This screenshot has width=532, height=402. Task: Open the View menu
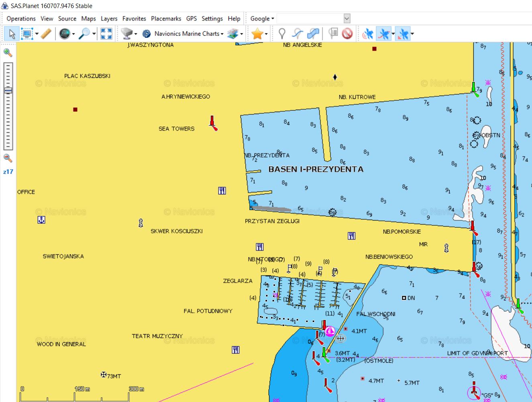(47, 18)
